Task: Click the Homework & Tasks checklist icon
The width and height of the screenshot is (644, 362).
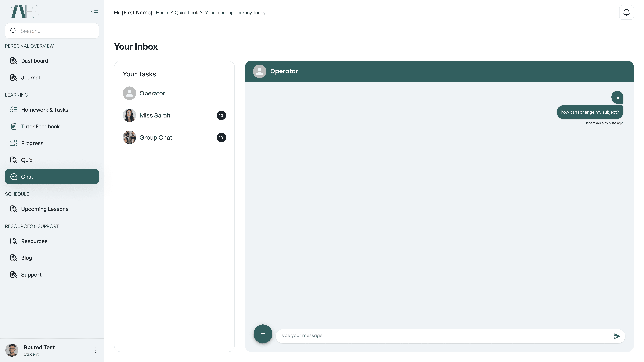Action: 14,110
